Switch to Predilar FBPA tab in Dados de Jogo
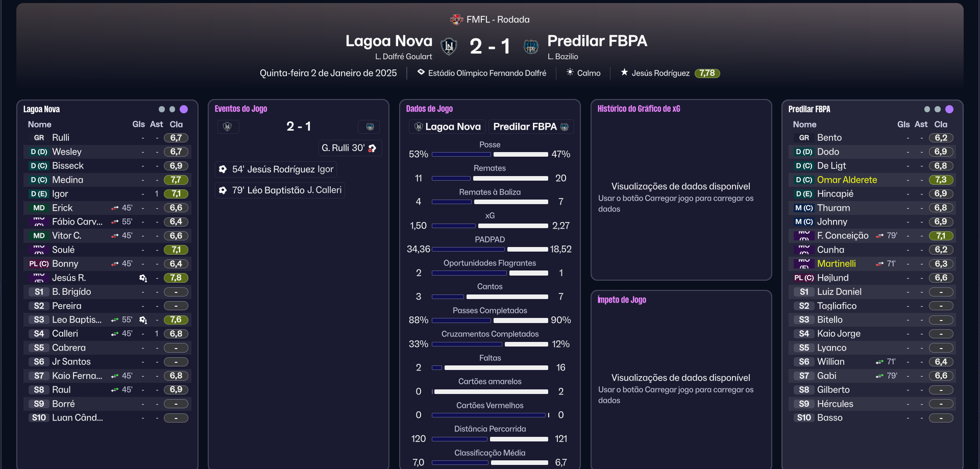This screenshot has width=980, height=469. tap(530, 127)
